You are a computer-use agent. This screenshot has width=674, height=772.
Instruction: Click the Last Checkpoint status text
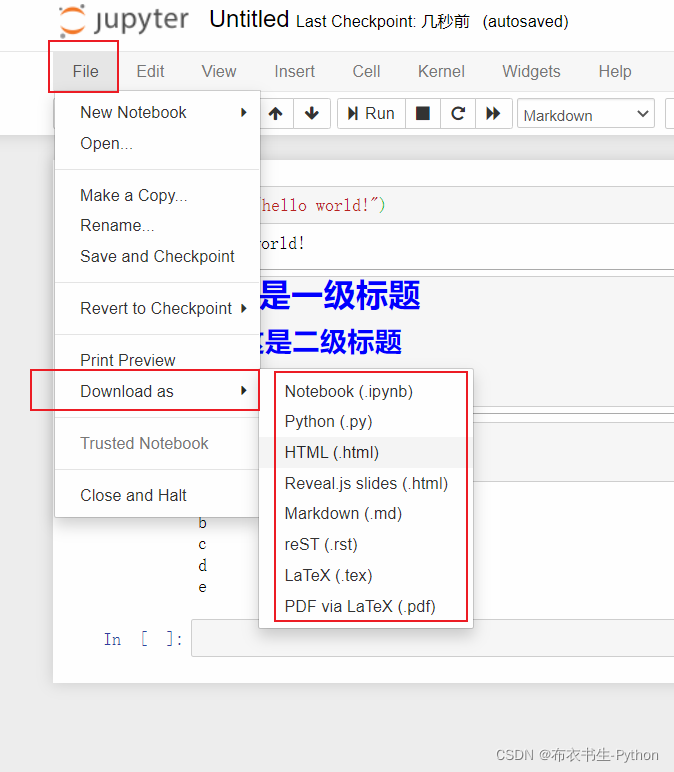click(x=383, y=22)
